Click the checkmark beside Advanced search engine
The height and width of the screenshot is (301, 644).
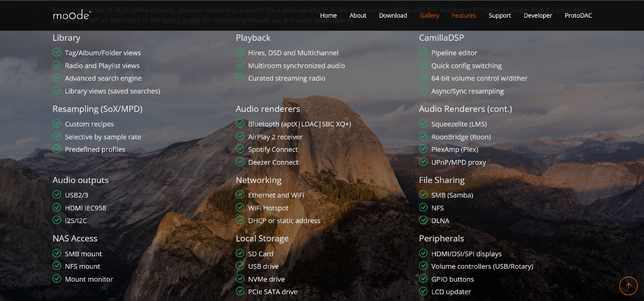[x=57, y=78]
